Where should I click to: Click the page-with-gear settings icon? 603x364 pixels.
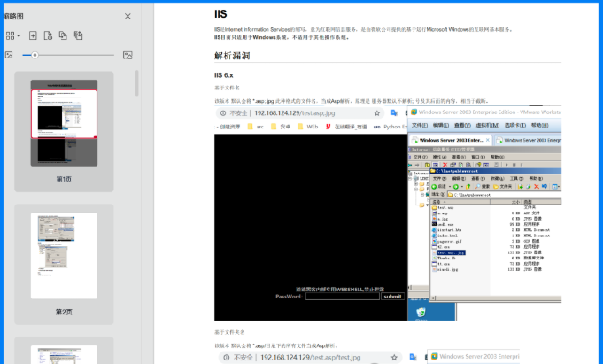pyautogui.click(x=48, y=35)
